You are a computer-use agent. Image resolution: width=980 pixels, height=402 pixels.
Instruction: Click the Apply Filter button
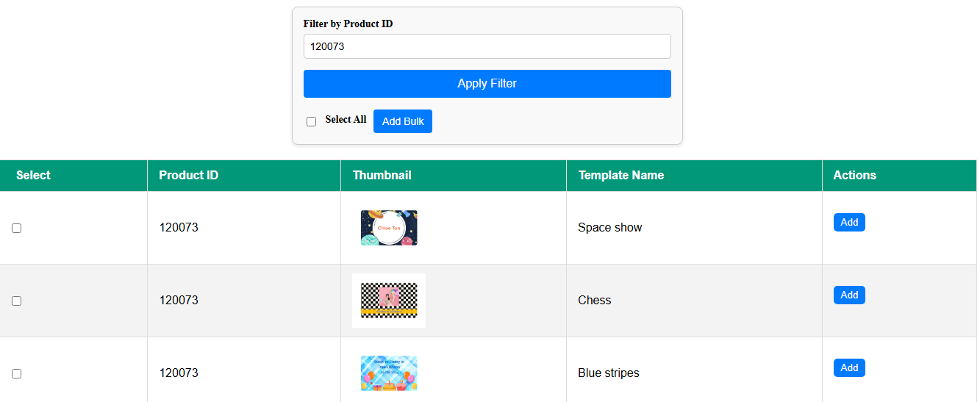[487, 84]
